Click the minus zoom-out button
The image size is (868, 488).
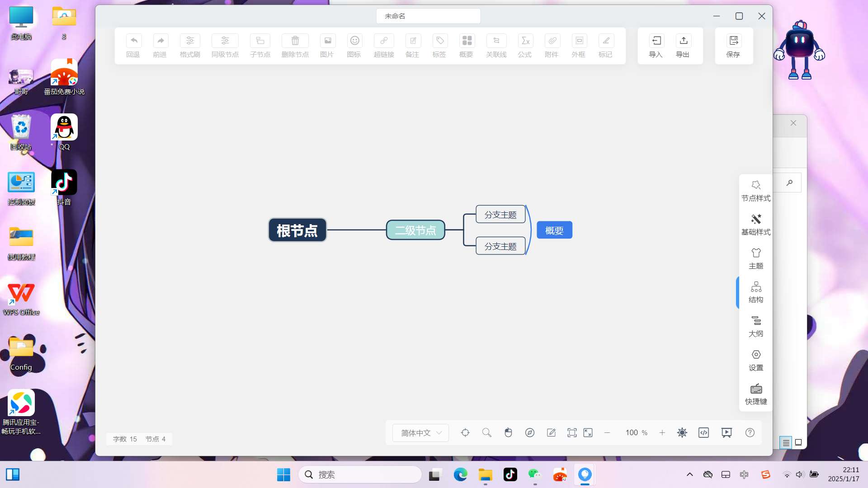point(607,433)
